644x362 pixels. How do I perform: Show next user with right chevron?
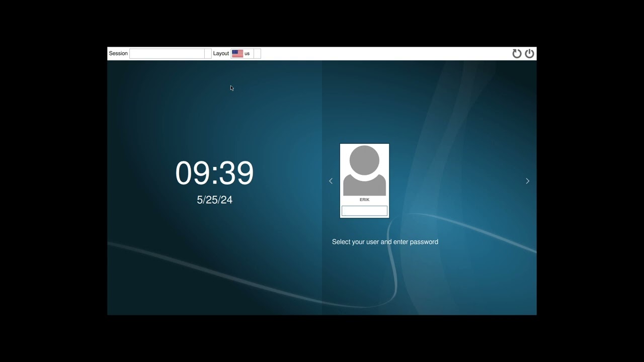[527, 181]
